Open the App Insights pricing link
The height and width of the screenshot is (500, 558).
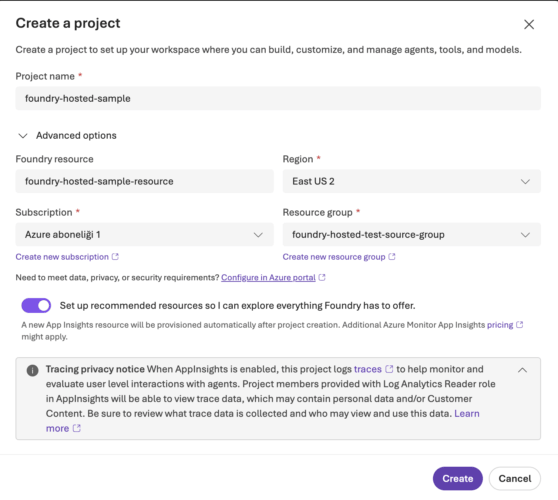point(500,325)
